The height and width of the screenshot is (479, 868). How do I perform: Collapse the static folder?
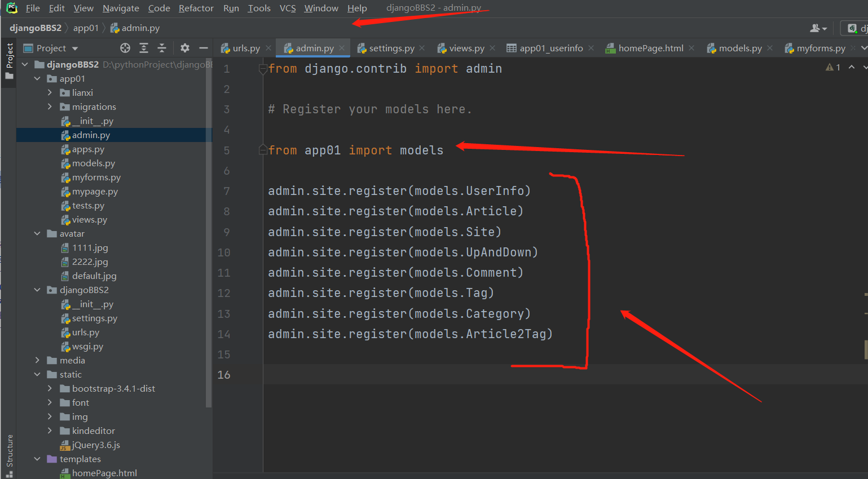coord(37,375)
